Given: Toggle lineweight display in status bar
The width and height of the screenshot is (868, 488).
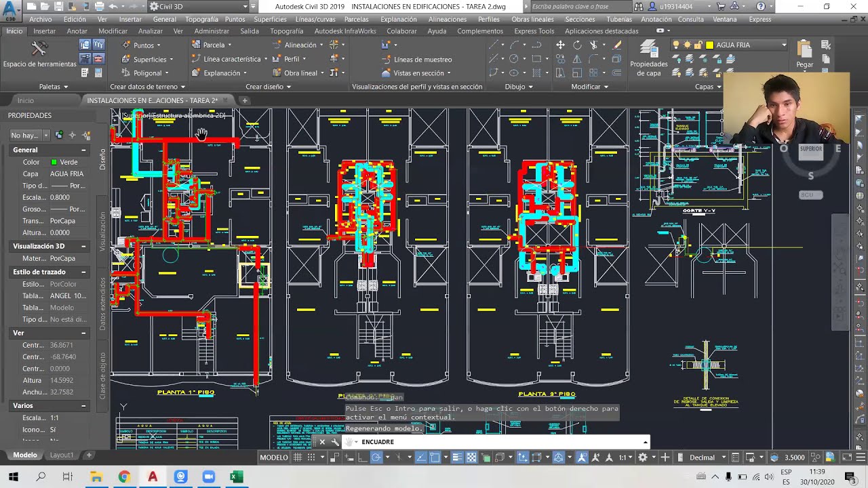Looking at the screenshot, I should 458,457.
